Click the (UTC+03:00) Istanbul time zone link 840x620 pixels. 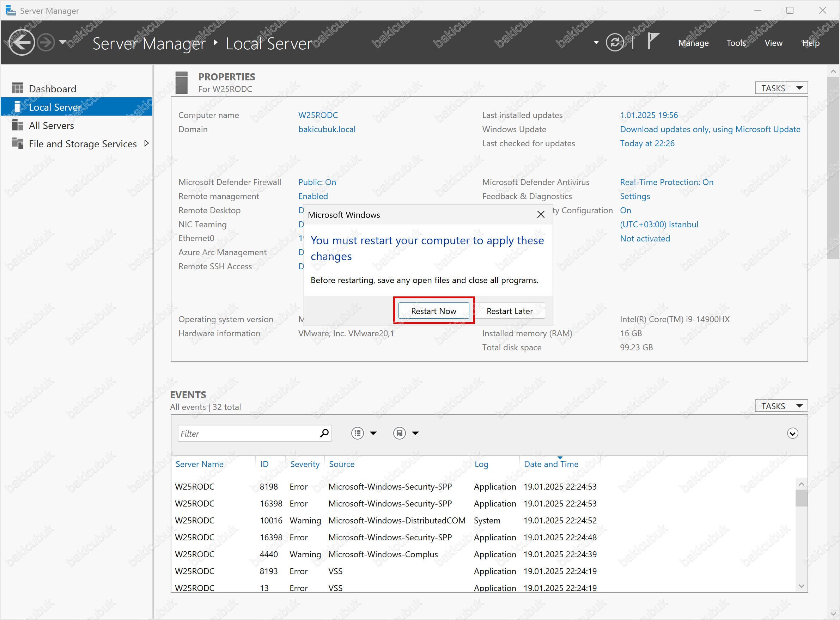coord(659,225)
